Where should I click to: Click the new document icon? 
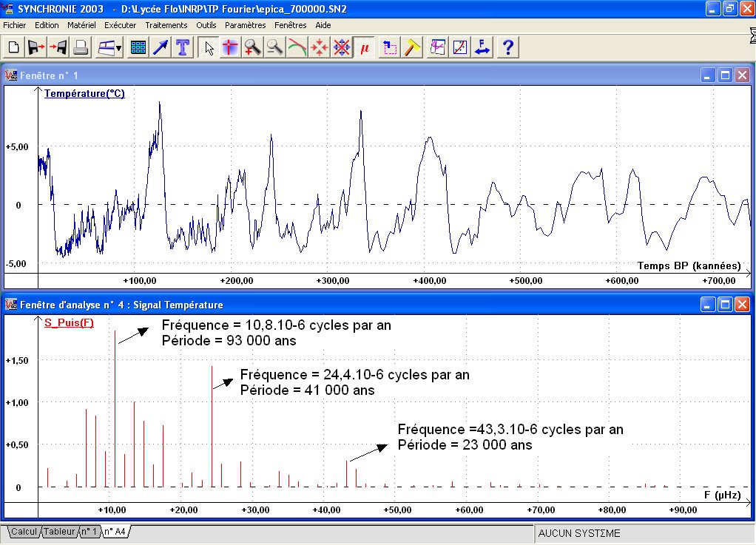point(13,47)
